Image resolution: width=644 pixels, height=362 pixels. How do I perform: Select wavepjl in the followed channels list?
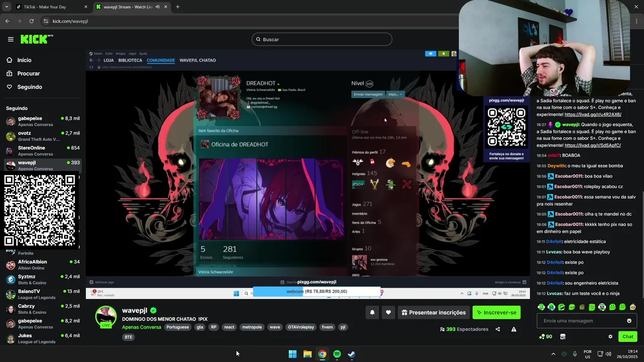[42, 165]
